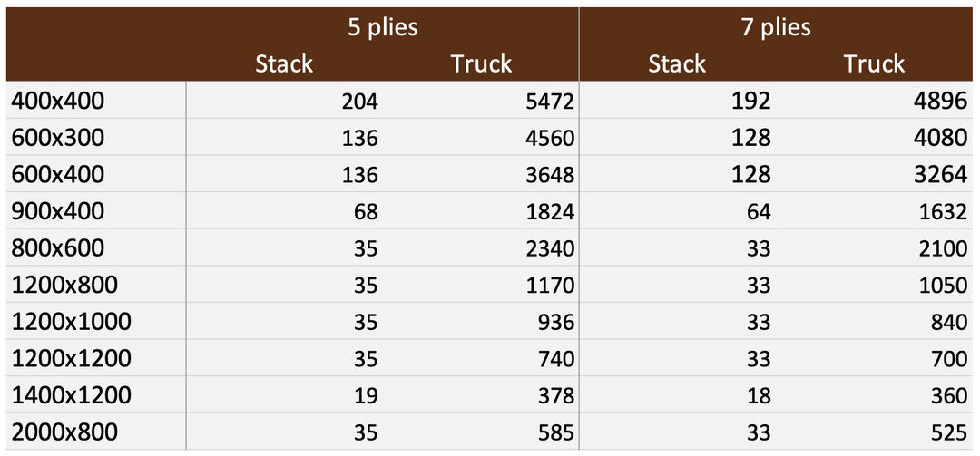Click the 378 value in 1400x1200 row
Image resolution: width=980 pixels, height=456 pixels.
coord(555,395)
